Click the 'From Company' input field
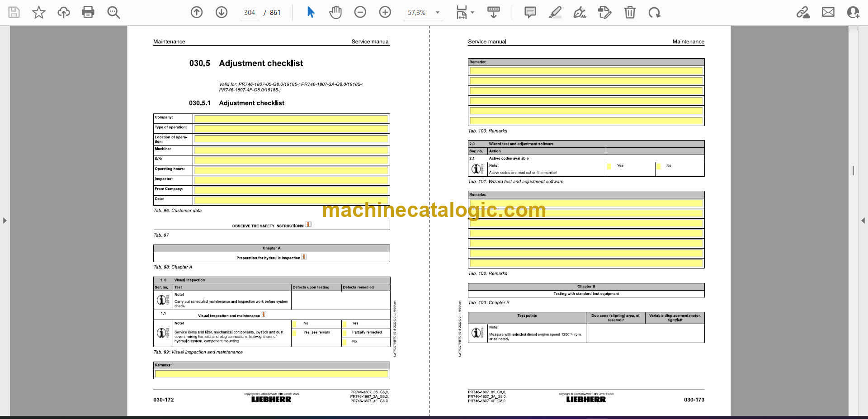This screenshot has height=419, width=868. [291, 190]
